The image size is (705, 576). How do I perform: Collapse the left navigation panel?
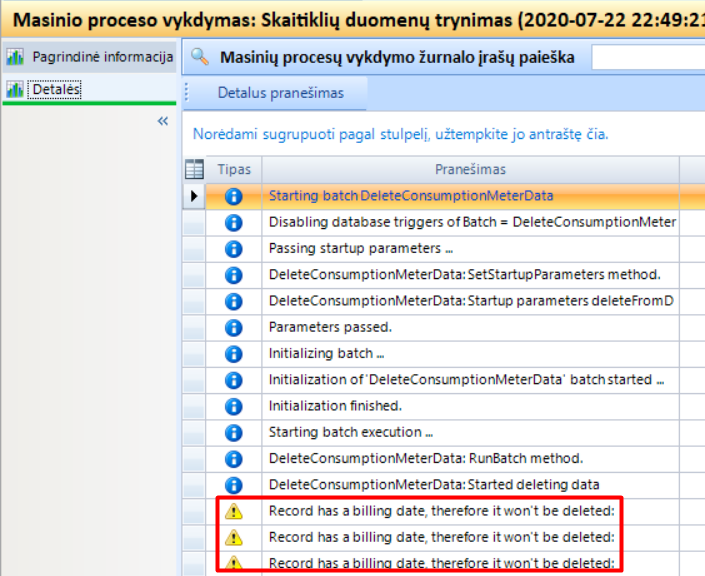click(x=163, y=121)
